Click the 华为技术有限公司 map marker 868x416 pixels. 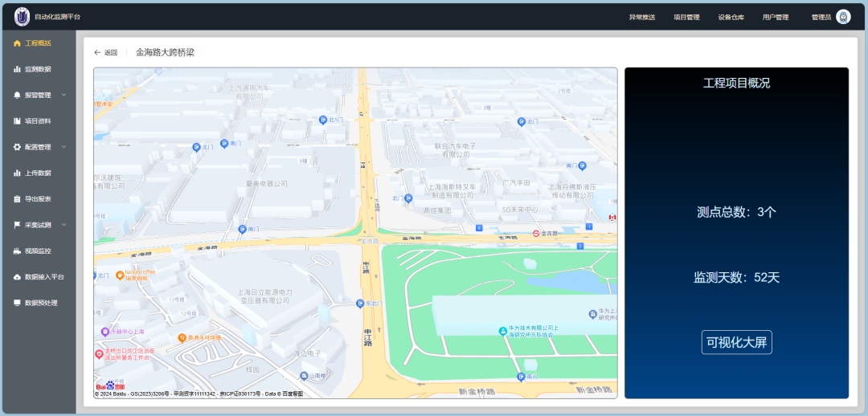coord(502,331)
